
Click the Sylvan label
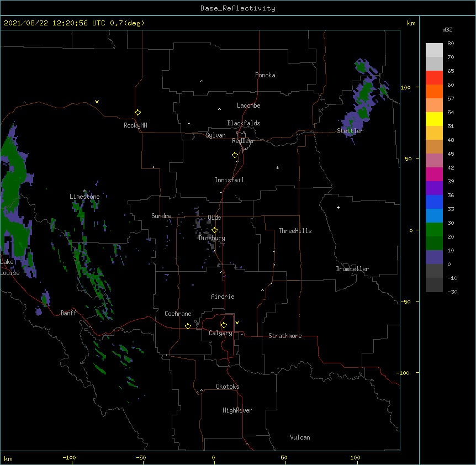click(x=215, y=135)
